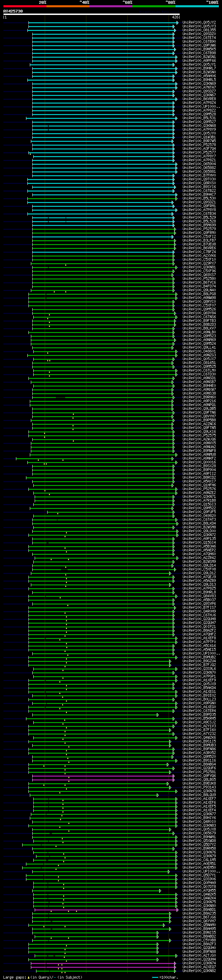Select the UniRef100_A0EM51 label
This screenshot has width=222, height=980.
[x=199, y=864]
